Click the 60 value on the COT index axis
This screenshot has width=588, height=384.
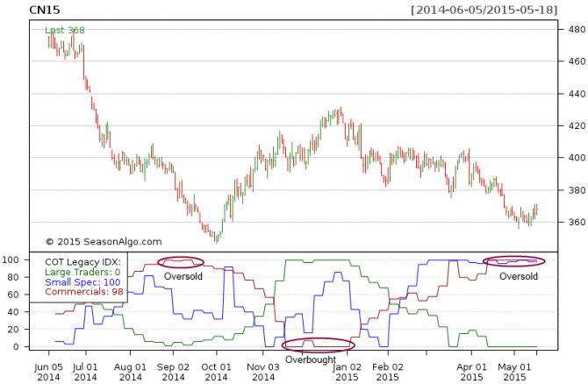point(12,295)
